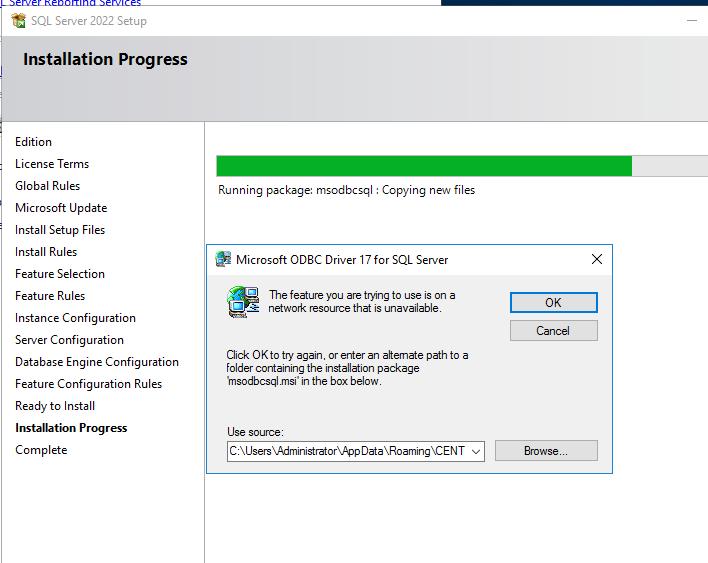The width and height of the screenshot is (708, 563).
Task: Close the Microsoft ODBC Driver 17 dialog
Action: [596, 259]
